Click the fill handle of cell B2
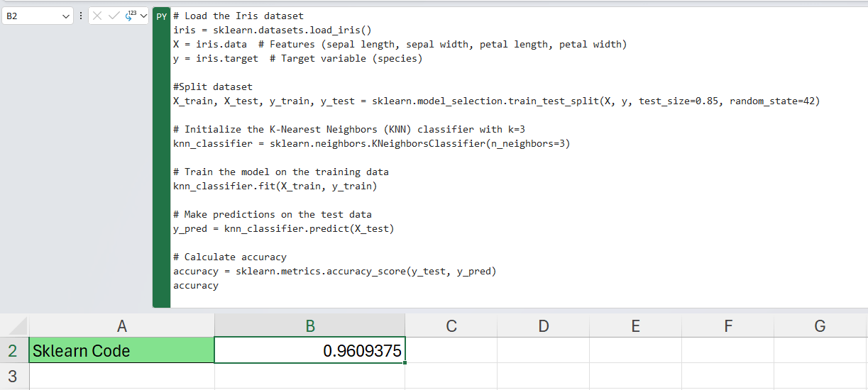Viewport: 868px width, 390px height. tap(405, 363)
